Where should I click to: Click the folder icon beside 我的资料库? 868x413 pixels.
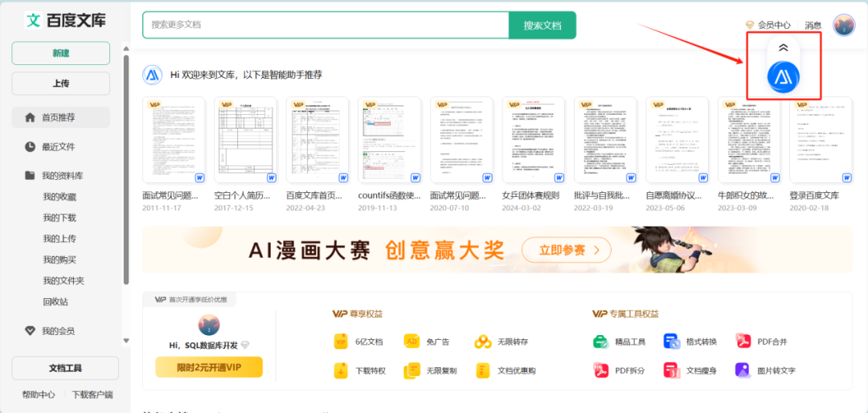[30, 175]
